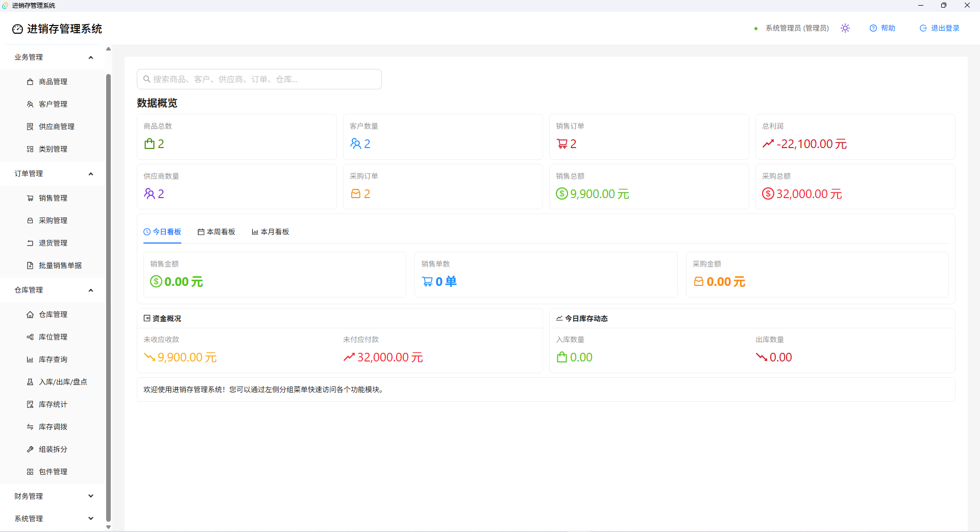Click the red coin icon in 采购总额 card
Image resolution: width=980 pixels, height=532 pixels.
[x=768, y=194]
